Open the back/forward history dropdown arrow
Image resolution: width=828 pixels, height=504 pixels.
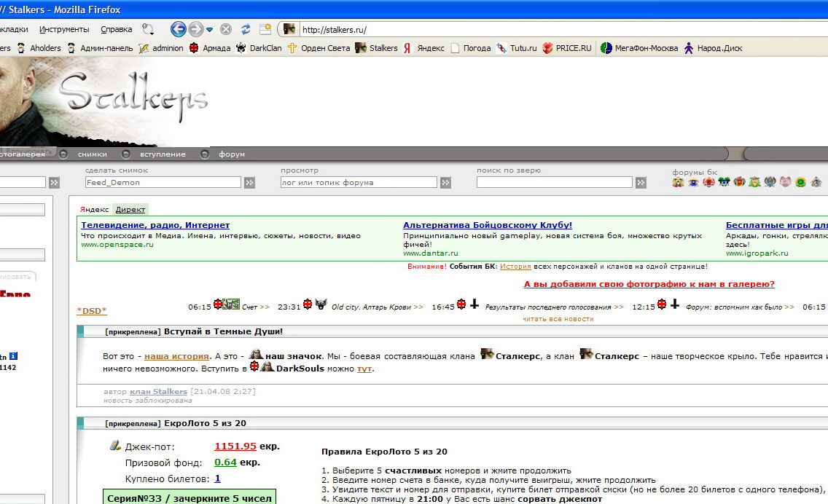(210, 30)
